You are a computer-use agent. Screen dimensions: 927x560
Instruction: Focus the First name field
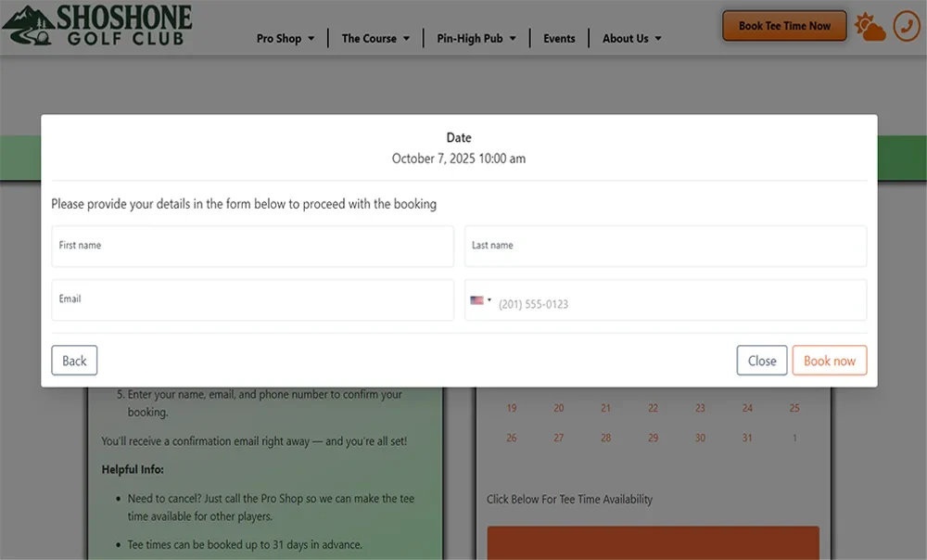pyautogui.click(x=252, y=247)
